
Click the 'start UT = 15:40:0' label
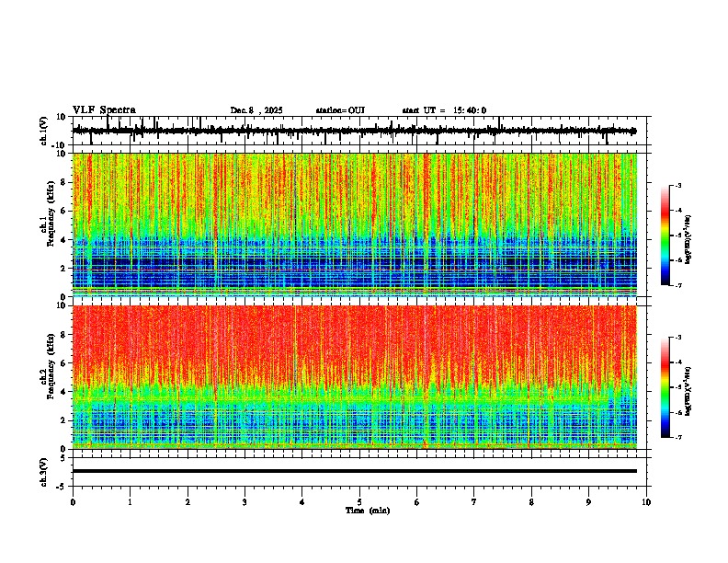coord(444,110)
